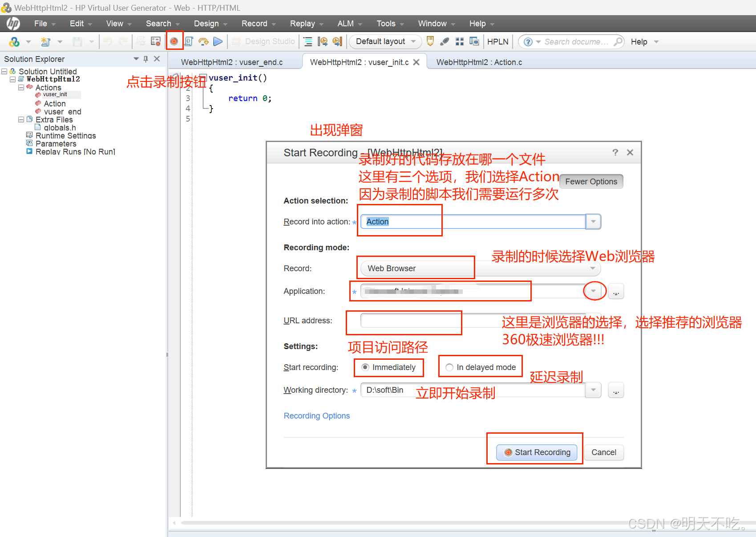Open the Application dropdown arrow
Viewport: 756px width, 537px height.
coord(593,291)
